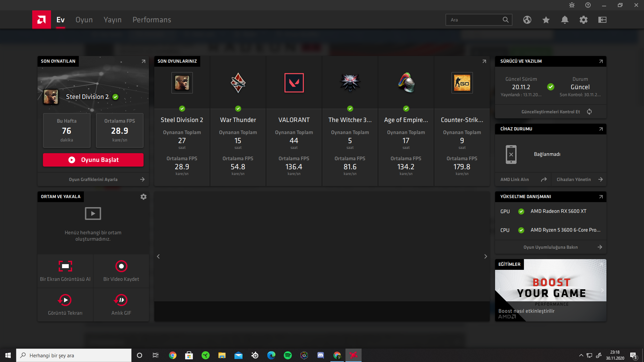Switch to the Oyun tab
Image resolution: width=644 pixels, height=362 pixels.
click(x=84, y=20)
